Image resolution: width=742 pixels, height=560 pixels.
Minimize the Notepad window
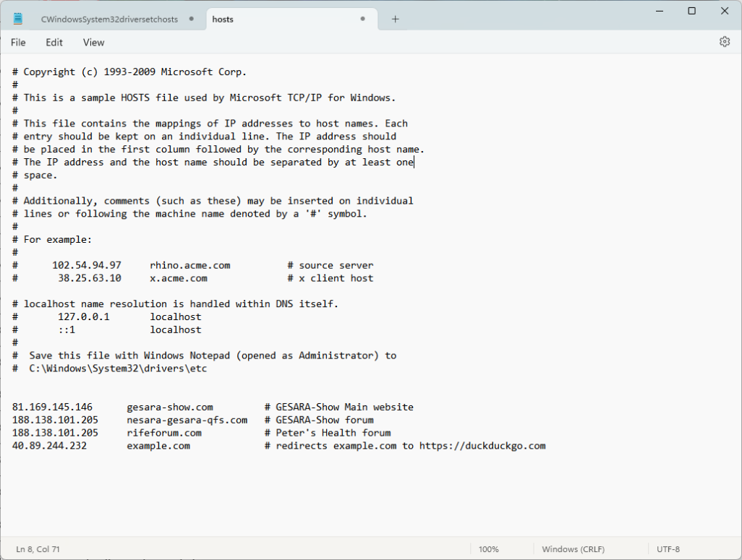pyautogui.click(x=659, y=11)
